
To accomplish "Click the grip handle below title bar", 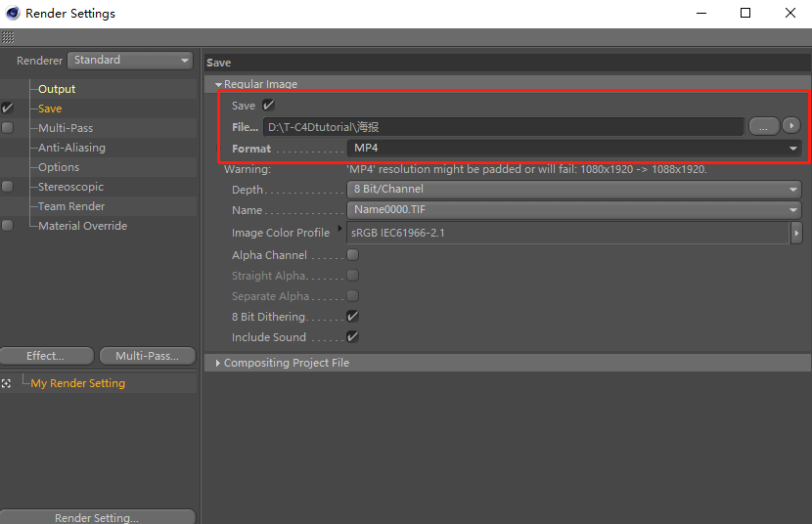I will click(x=8, y=37).
